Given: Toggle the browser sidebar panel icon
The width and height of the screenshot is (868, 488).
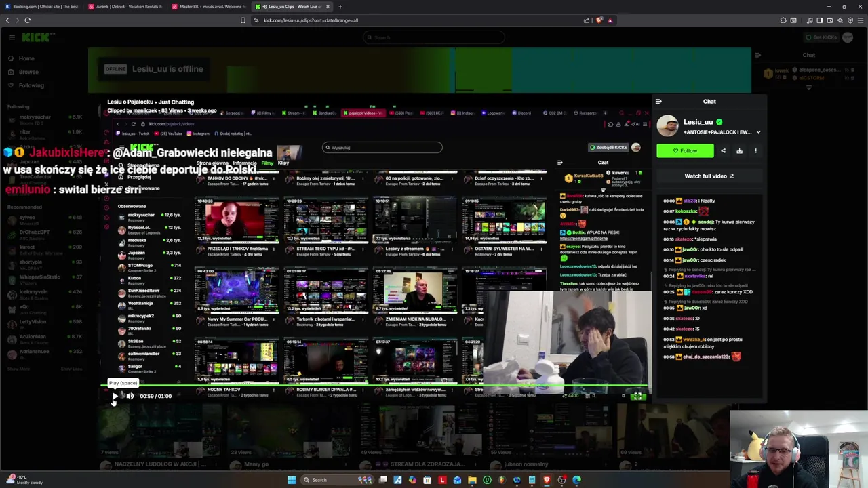Looking at the screenshot, I should pyautogui.click(x=818, y=20).
